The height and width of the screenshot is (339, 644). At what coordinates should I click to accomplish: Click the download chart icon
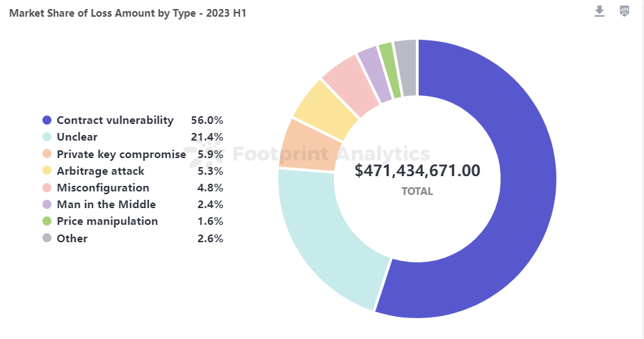(x=599, y=11)
